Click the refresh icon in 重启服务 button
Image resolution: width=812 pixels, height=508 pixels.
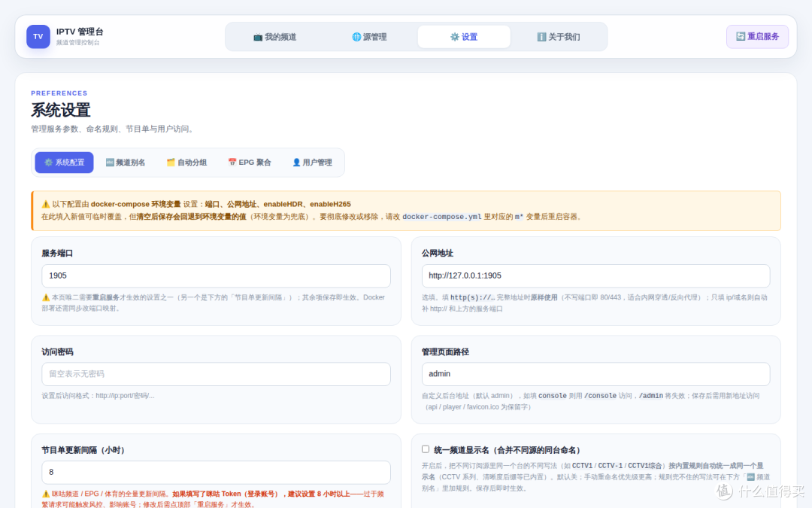[741, 36]
